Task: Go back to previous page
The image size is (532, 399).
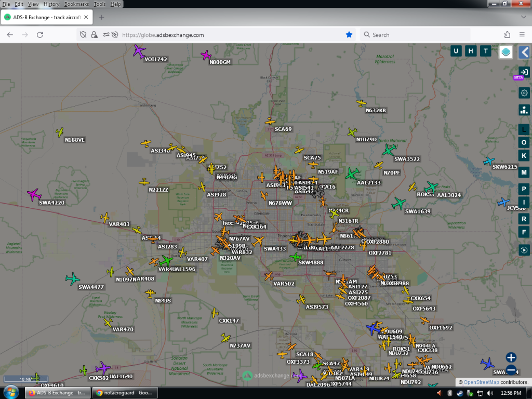Action: (10, 35)
